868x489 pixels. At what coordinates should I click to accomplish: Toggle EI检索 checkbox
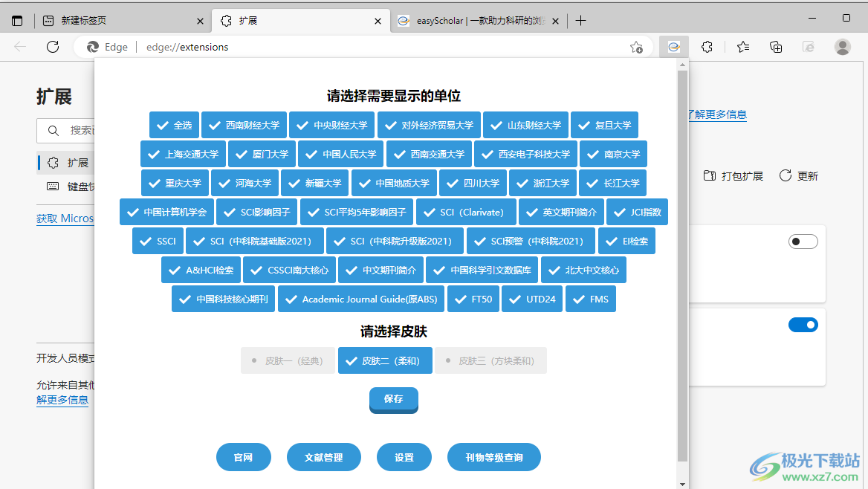[626, 241]
